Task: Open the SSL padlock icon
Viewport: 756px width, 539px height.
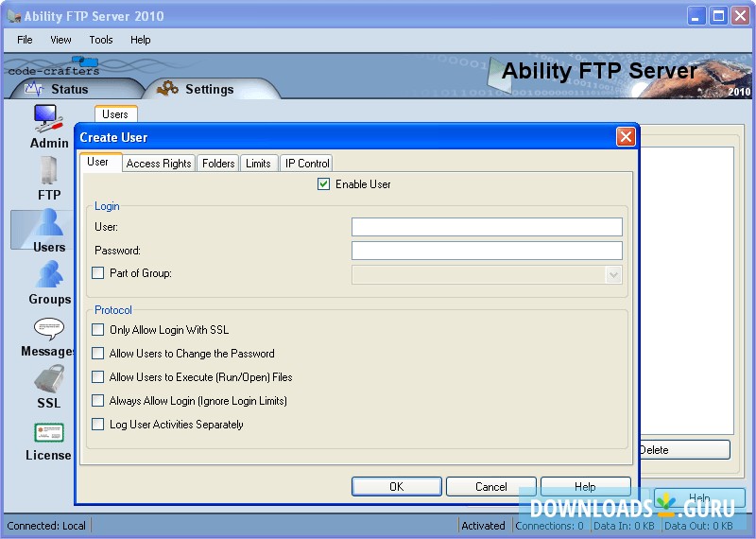Action: pyautogui.click(x=49, y=379)
